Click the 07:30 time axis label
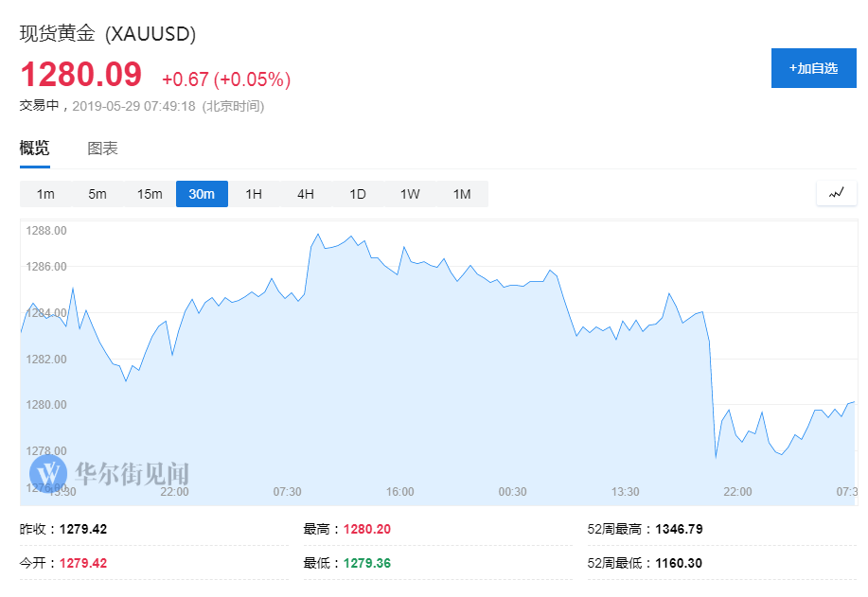Viewport: 868px width, 597px height. 287,492
